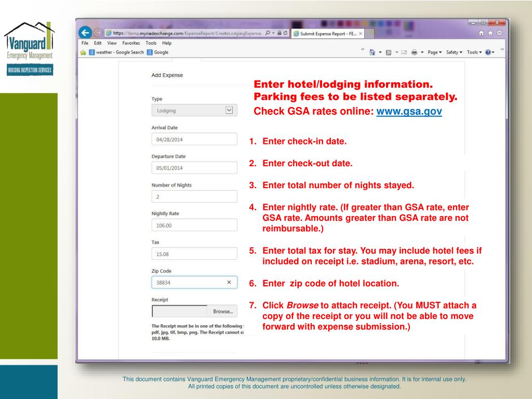The width and height of the screenshot is (532, 399).
Task: Click the search magnifier in address bar
Action: tap(268, 33)
